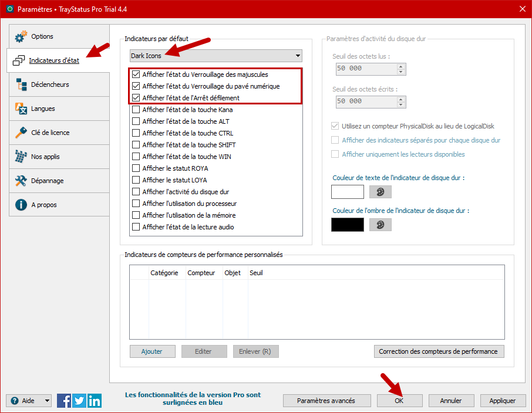Viewport: 532px width, 413px height.
Task: Click the Nos applis grid icon
Action: 21,157
